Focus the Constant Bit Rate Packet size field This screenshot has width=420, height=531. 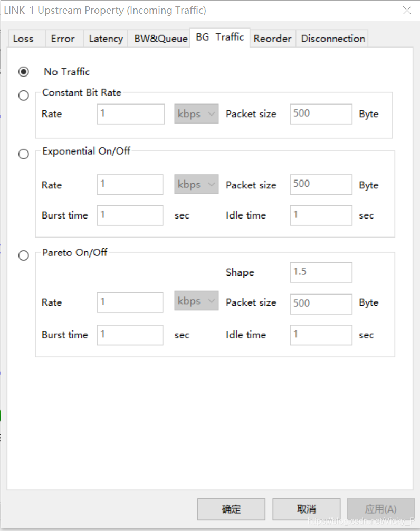tap(321, 114)
